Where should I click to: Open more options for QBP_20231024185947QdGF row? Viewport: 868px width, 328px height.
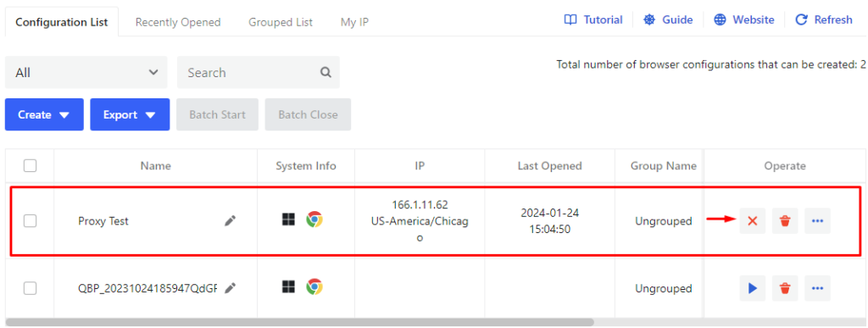(x=818, y=287)
